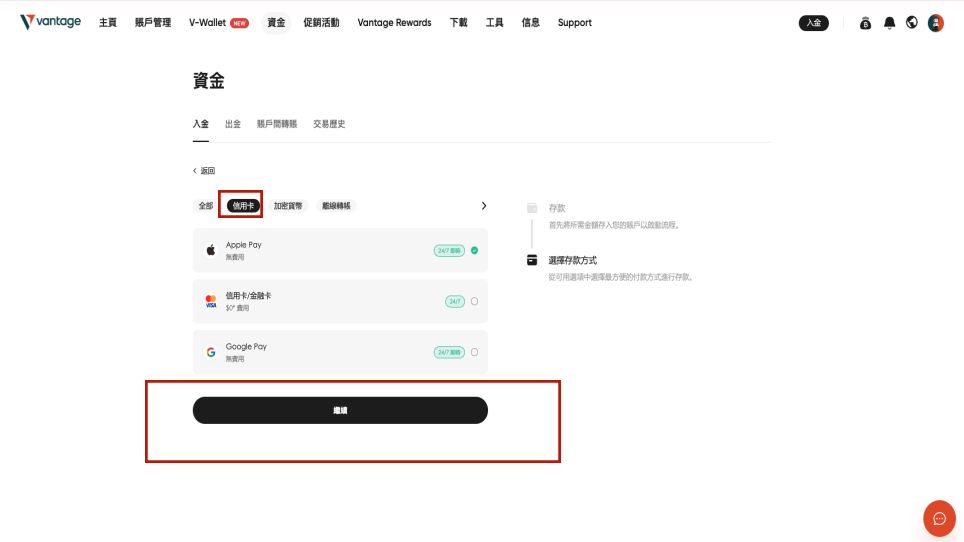Click the Apple logo icon

pyautogui.click(x=211, y=250)
